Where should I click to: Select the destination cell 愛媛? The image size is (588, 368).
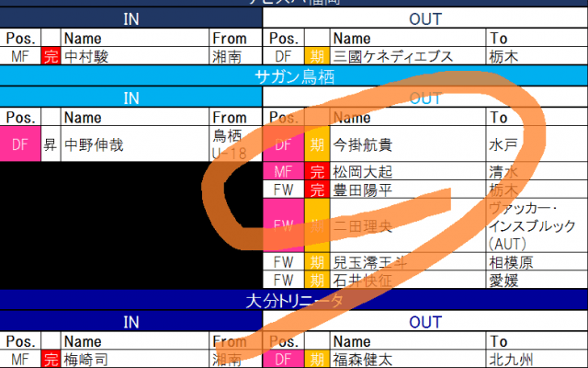[537, 280]
